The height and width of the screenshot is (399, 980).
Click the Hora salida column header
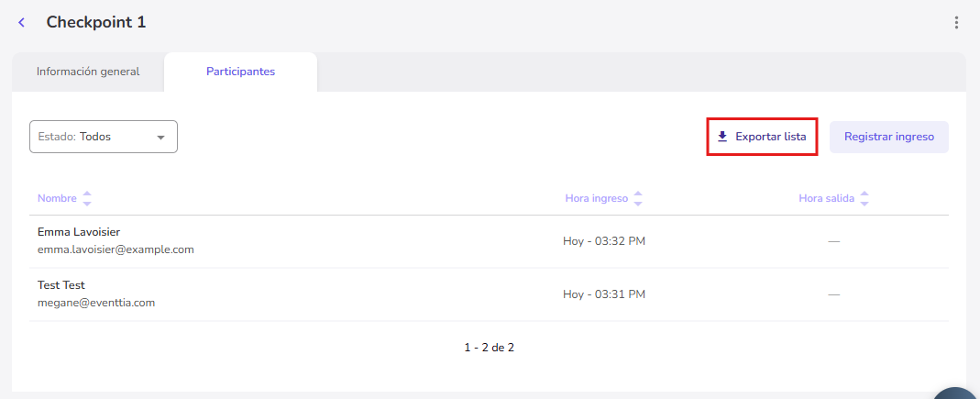coord(827,198)
